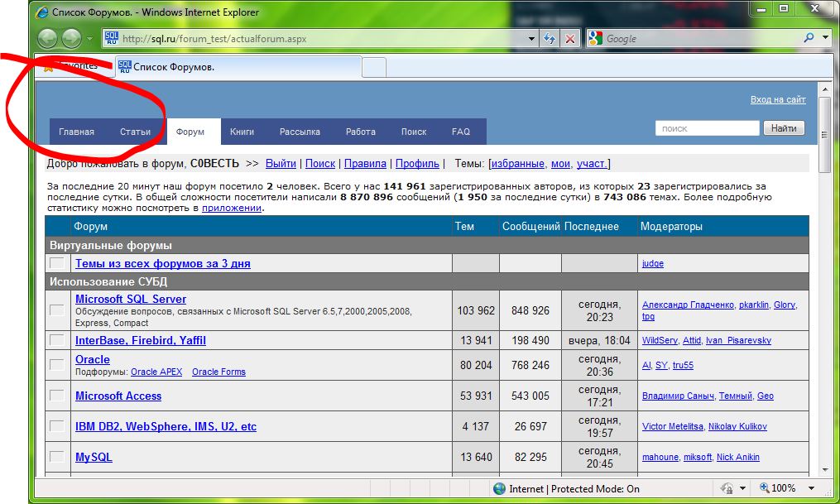Click the Favorites star icon

(48, 66)
